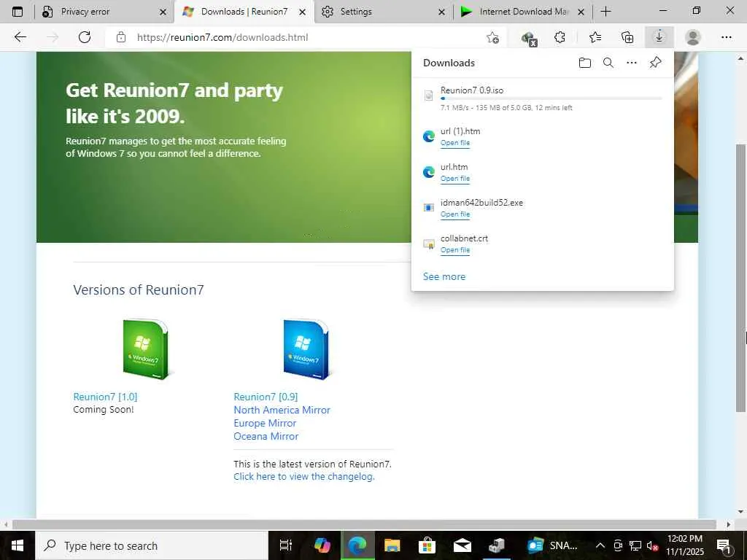Click the Europe Mirror link

pyautogui.click(x=265, y=423)
